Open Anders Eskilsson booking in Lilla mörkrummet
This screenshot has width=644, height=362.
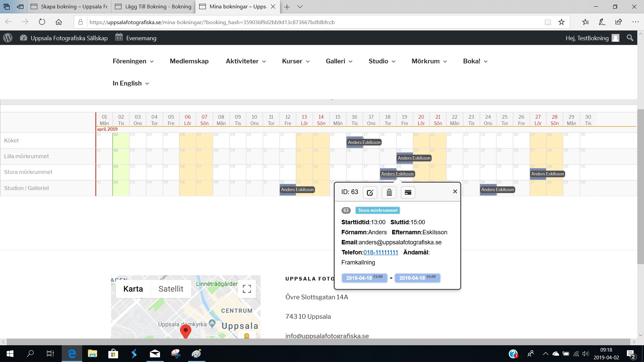coord(414,158)
